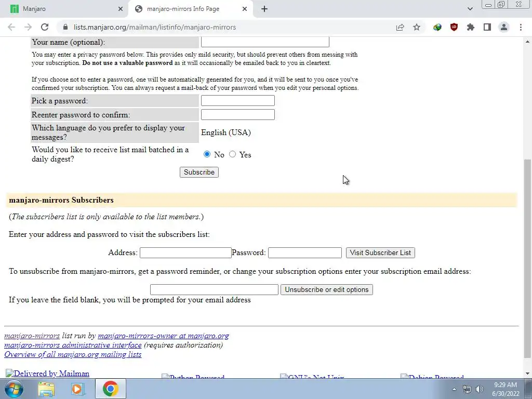Viewport: 532px width, 399px height.
Task: Click the Reenter password to confirm field
Action: (x=238, y=114)
